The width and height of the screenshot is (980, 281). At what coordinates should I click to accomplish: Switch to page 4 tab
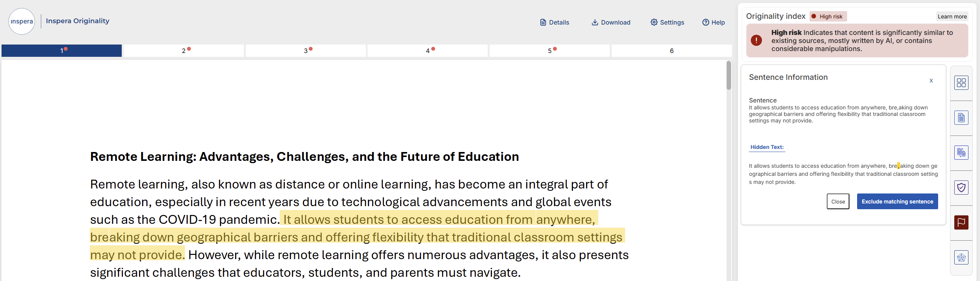pyautogui.click(x=427, y=51)
